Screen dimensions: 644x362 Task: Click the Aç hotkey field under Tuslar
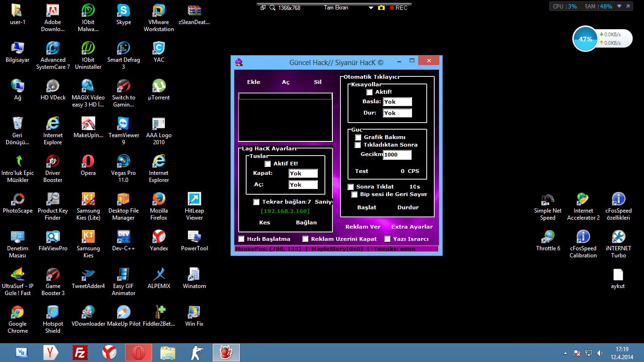coord(303,185)
